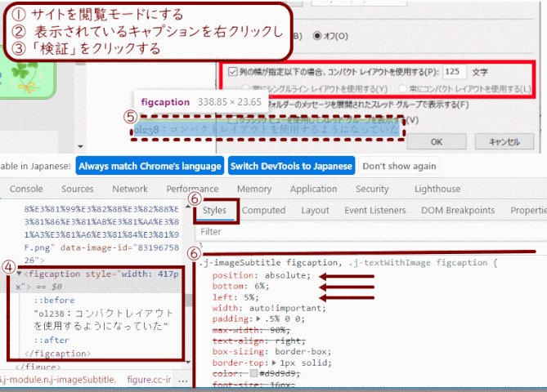Image resolution: width=547 pixels, height=392 pixels.
Task: Open the Performance tab
Action: [x=192, y=189]
